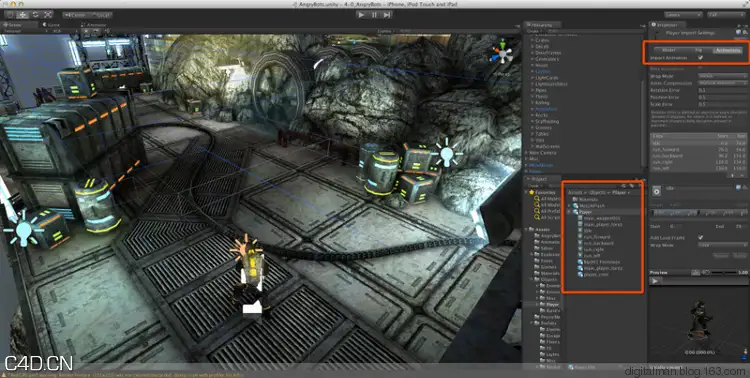The width and height of the screenshot is (750, 378).
Task: Expand the Crates object in Hierarchy
Action: [532, 40]
